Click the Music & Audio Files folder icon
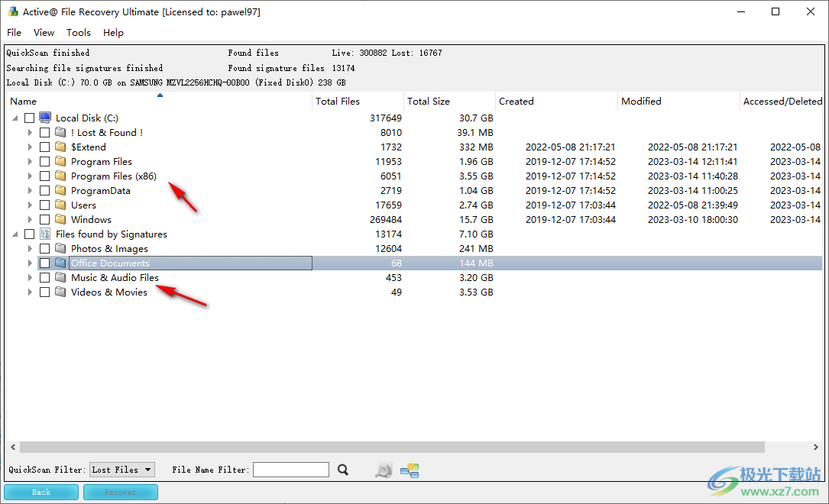Screen dimensions: 829x504 [x=61, y=277]
